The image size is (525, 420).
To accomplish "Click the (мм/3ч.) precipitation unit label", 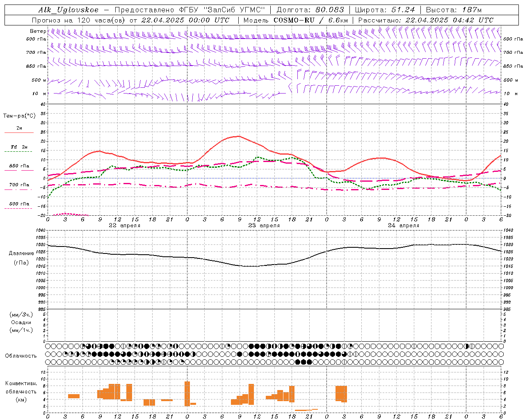I will click(x=21, y=315).
